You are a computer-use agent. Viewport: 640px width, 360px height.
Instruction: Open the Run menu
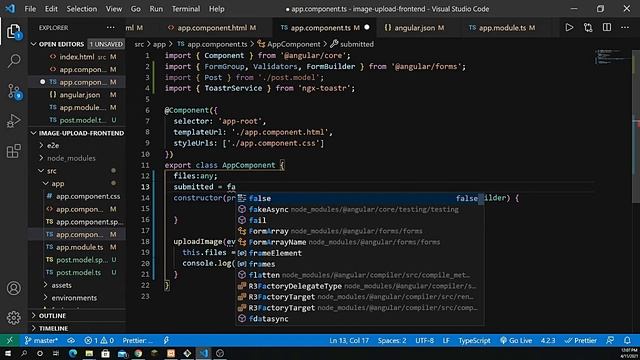click(x=156, y=9)
